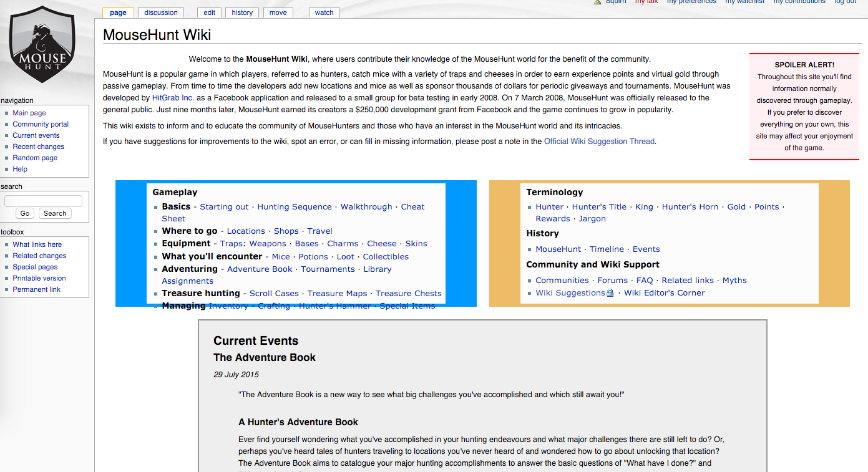Open the Timeline link under History
The height and width of the screenshot is (472, 868).
pos(607,249)
